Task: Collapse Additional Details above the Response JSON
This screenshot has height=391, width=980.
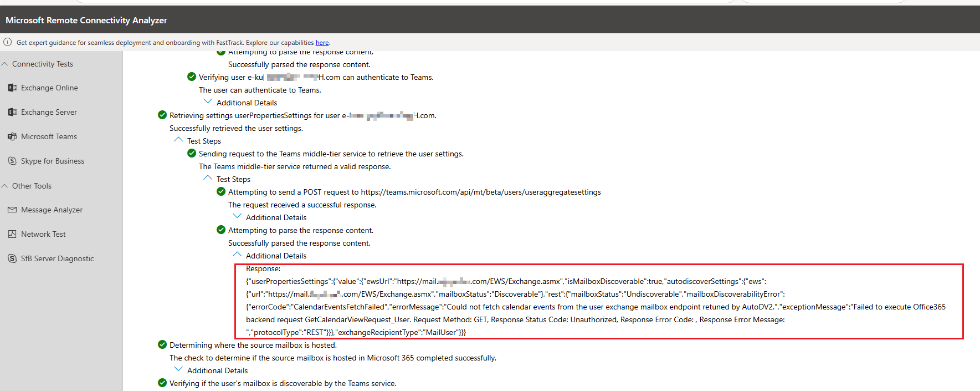Action: pyautogui.click(x=237, y=255)
